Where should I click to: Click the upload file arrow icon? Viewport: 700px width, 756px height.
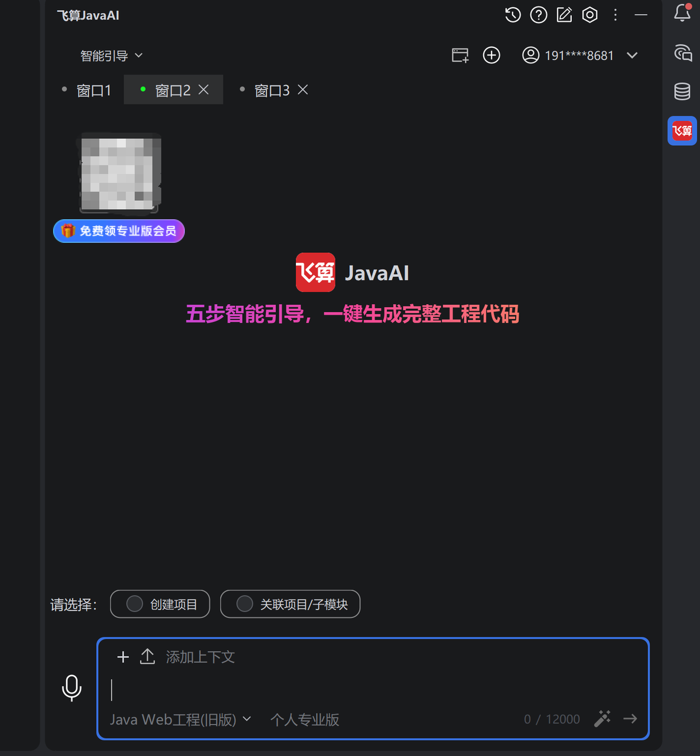pyautogui.click(x=148, y=657)
